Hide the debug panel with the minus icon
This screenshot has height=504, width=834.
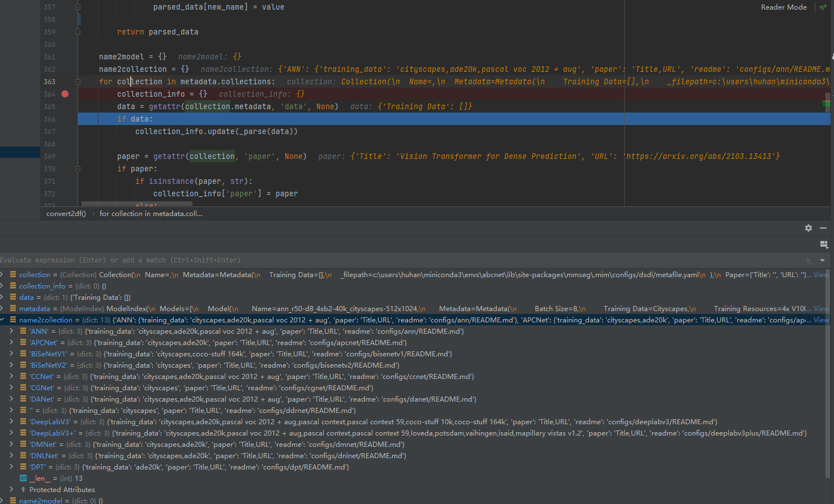(823, 227)
